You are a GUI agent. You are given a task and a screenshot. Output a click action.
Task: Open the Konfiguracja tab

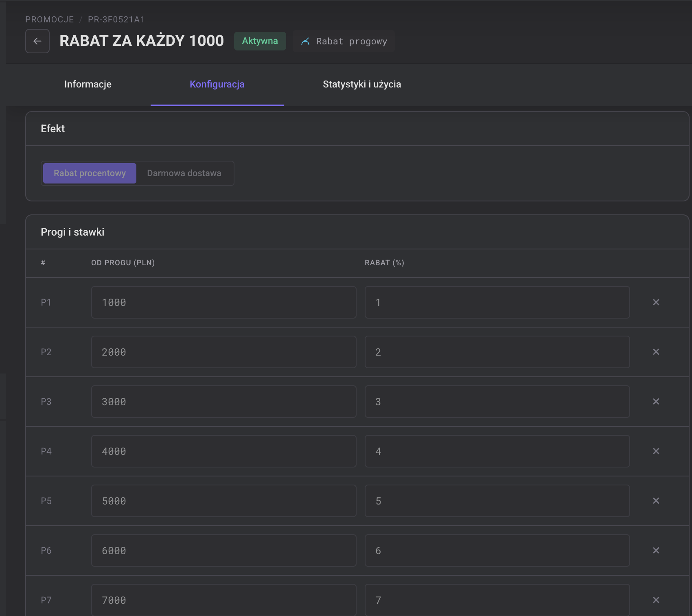[217, 84]
